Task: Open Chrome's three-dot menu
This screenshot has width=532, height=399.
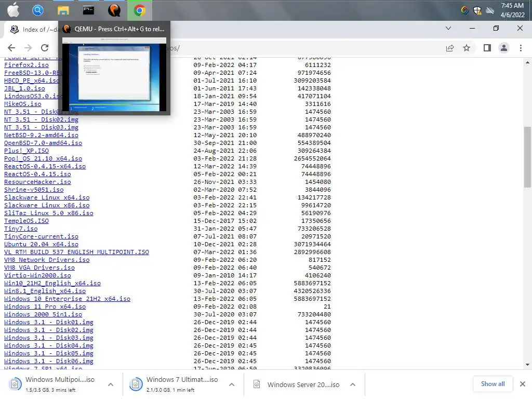Action: click(521, 48)
